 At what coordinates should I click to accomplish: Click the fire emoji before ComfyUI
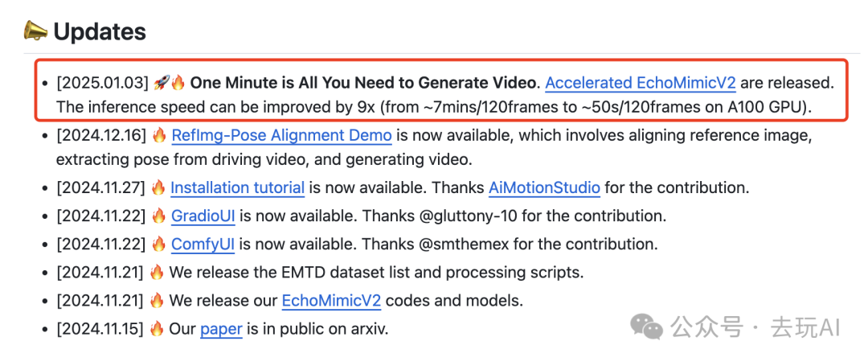click(x=159, y=244)
